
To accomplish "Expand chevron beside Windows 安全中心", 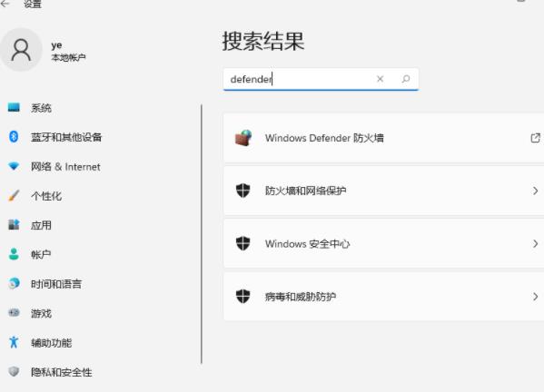I will coord(535,244).
